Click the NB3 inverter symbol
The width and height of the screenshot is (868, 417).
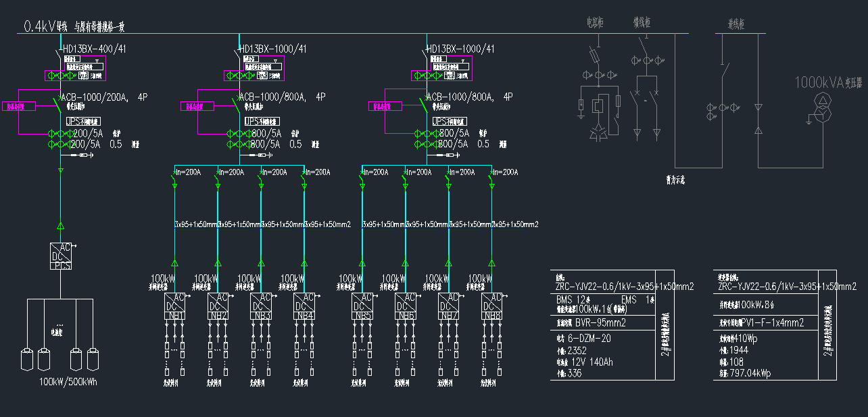261,306
